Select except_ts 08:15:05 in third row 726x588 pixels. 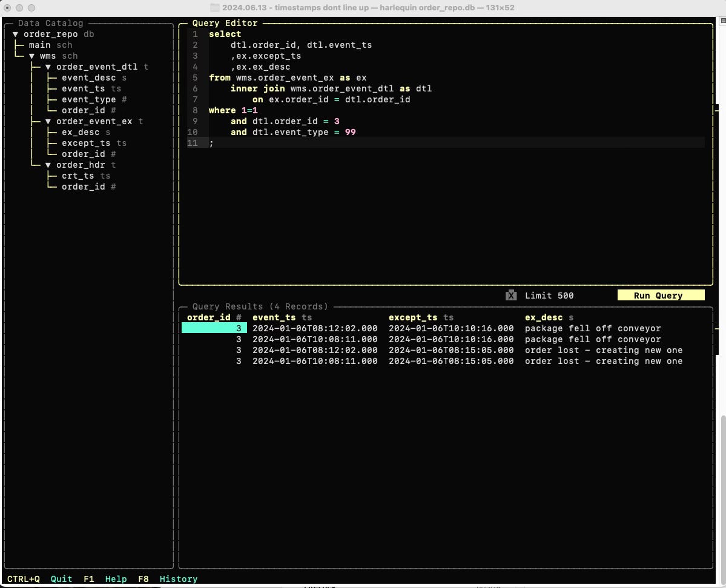(451, 351)
